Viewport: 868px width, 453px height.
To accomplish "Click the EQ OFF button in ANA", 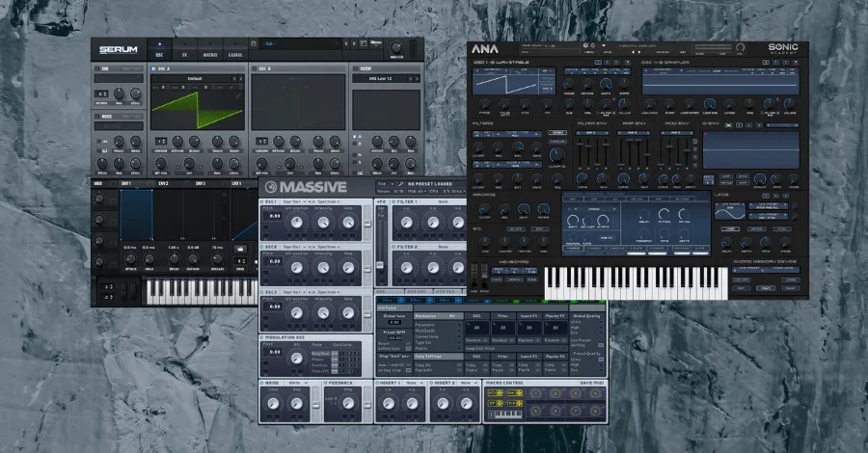I will click(x=516, y=229).
